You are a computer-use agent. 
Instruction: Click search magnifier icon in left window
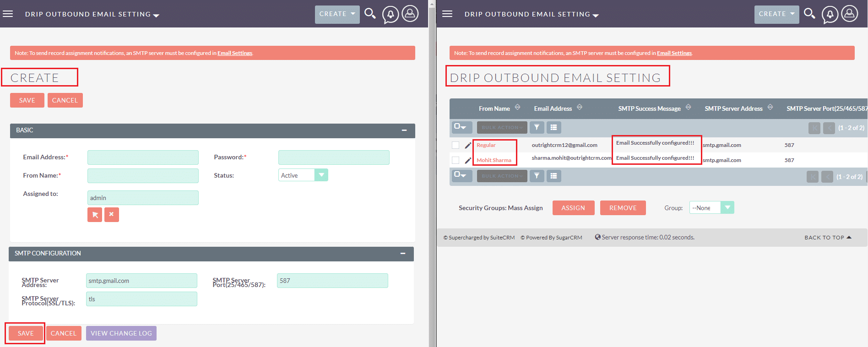[370, 14]
